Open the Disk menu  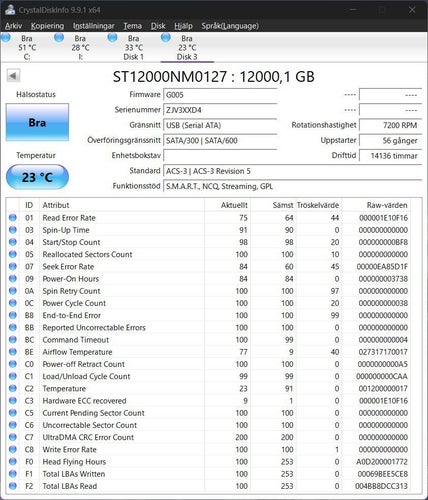[158, 26]
